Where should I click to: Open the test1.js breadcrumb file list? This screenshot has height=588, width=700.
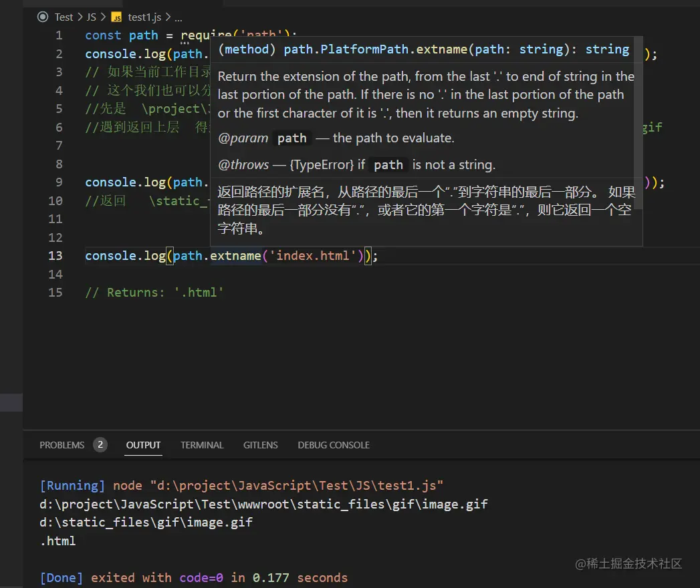(x=145, y=17)
